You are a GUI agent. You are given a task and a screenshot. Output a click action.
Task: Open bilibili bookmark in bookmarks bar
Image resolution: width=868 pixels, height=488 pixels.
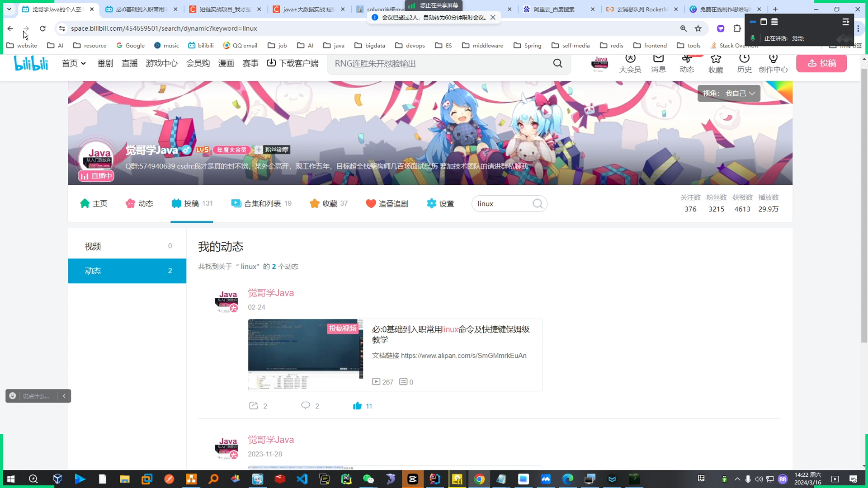click(201, 45)
